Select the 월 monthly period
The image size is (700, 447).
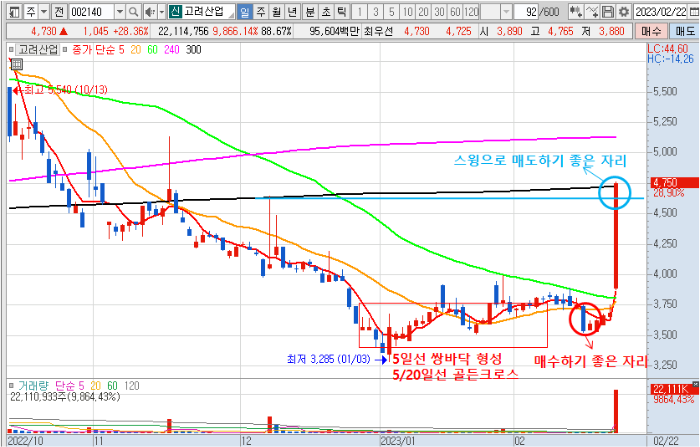[276, 12]
